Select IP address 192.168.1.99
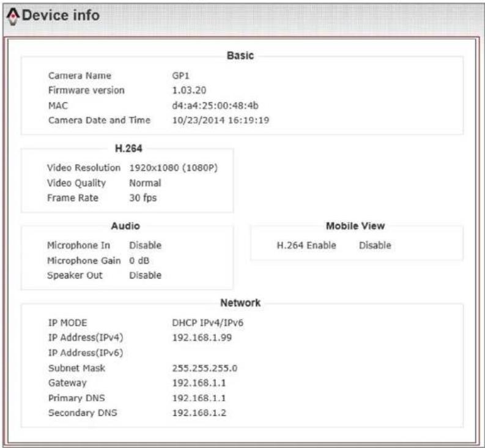 202,337
